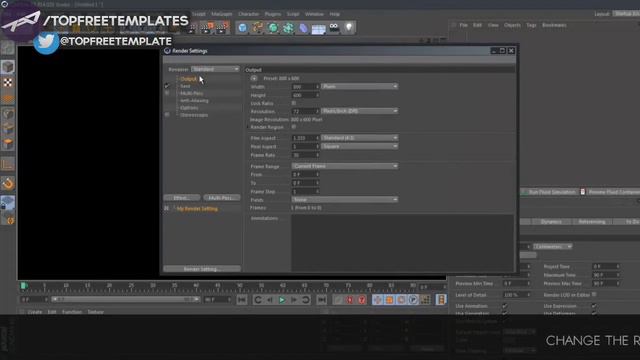Open the Fields None dropdown
Image resolution: width=640 pixels, height=360 pixels.
[344, 200]
